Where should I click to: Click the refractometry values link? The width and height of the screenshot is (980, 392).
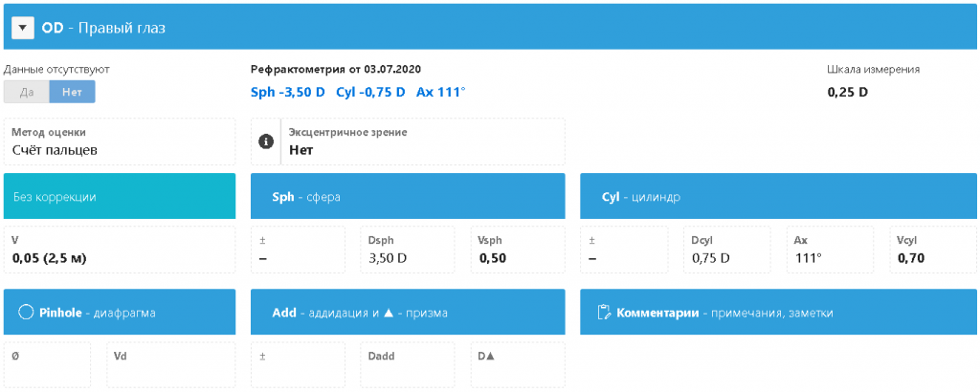358,92
